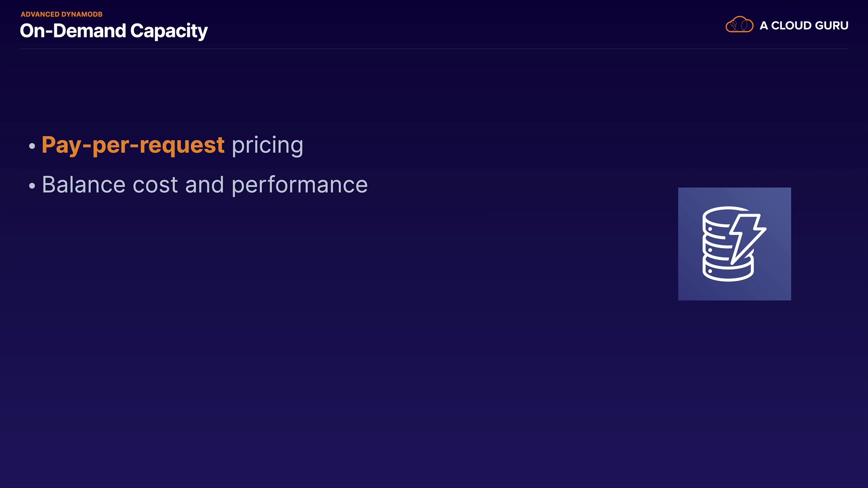This screenshot has height=488, width=868.
Task: Click the word "performance" in the second bullet
Action: 299,185
